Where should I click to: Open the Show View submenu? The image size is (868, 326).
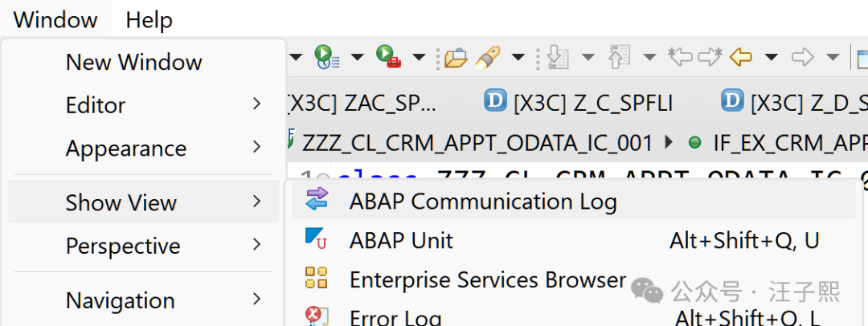143,202
